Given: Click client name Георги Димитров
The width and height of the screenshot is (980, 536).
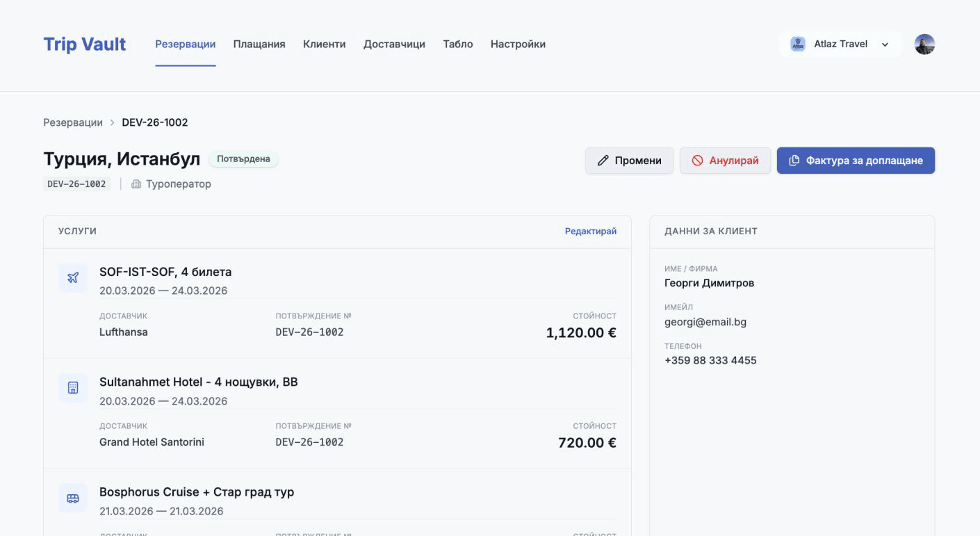Looking at the screenshot, I should 709,283.
